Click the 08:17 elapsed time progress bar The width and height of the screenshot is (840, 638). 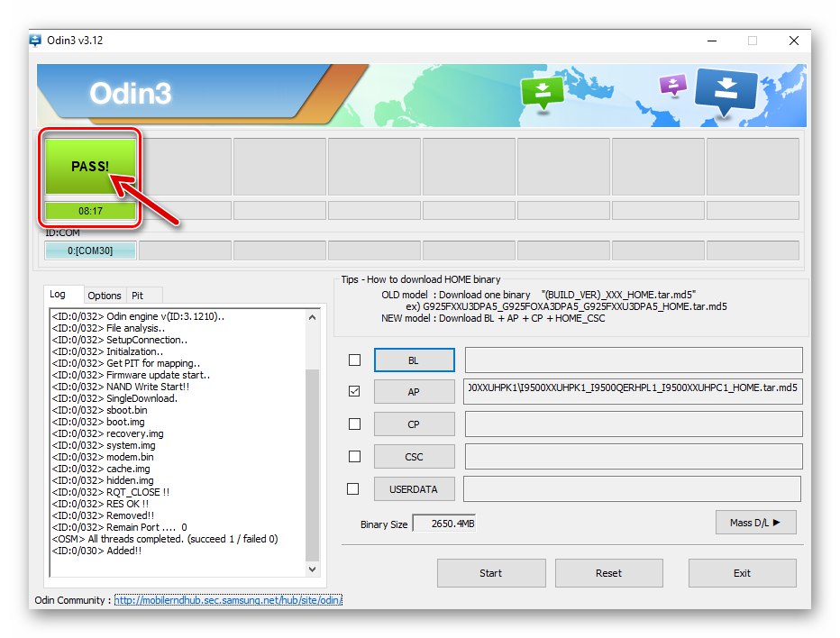[x=90, y=211]
